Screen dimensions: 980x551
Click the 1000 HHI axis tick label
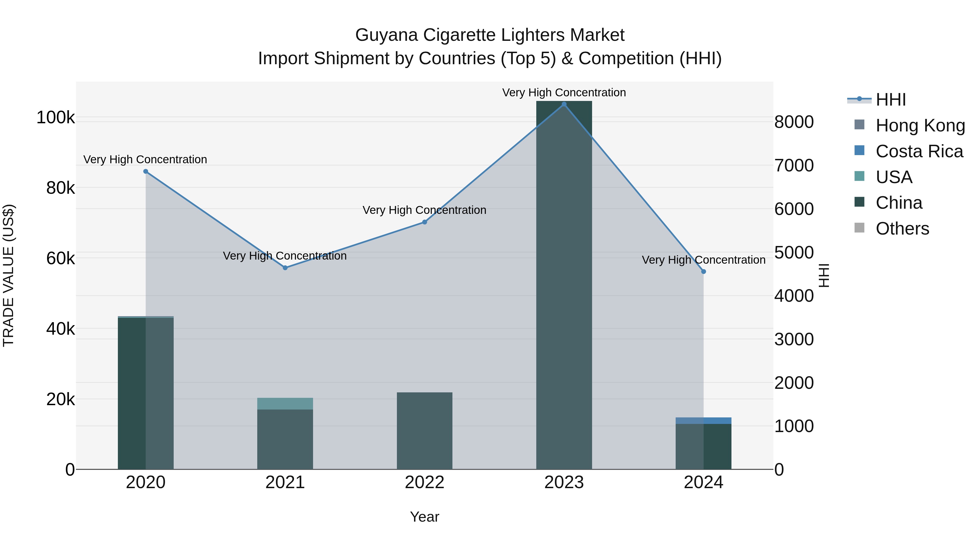coord(794,426)
